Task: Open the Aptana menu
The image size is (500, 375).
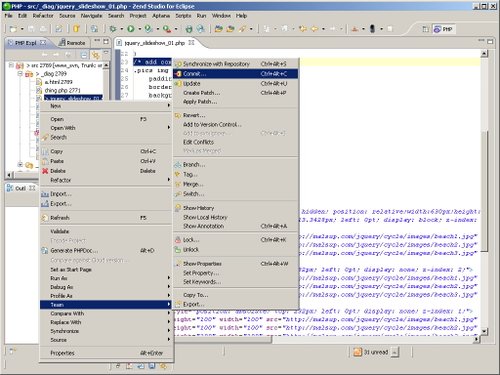Action: (161, 16)
